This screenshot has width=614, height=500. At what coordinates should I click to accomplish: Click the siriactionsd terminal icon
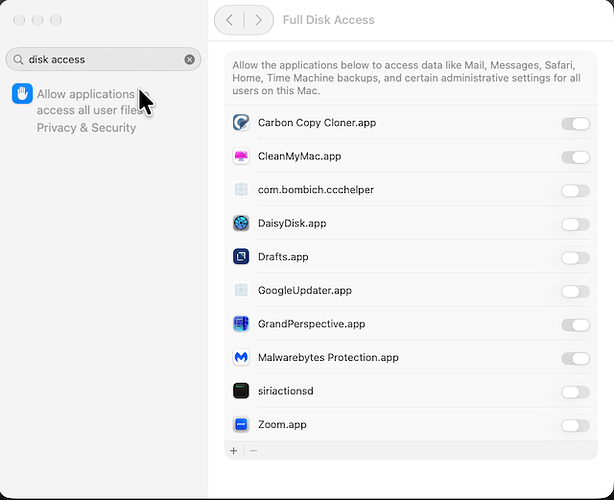(241, 391)
